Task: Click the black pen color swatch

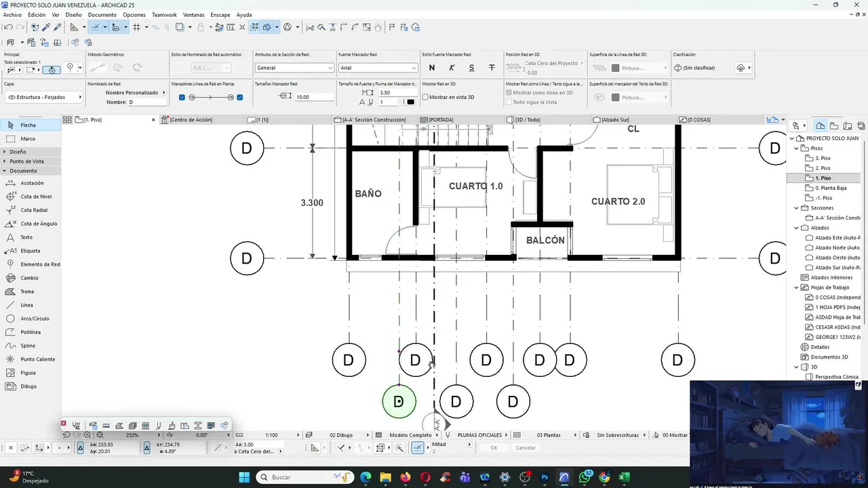Action: (x=410, y=102)
